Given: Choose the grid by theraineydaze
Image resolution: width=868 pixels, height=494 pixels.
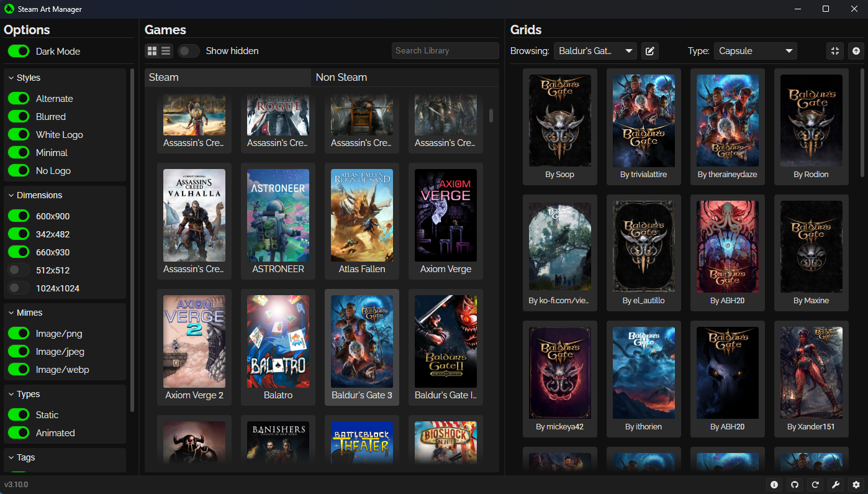Looking at the screenshot, I should (x=728, y=127).
